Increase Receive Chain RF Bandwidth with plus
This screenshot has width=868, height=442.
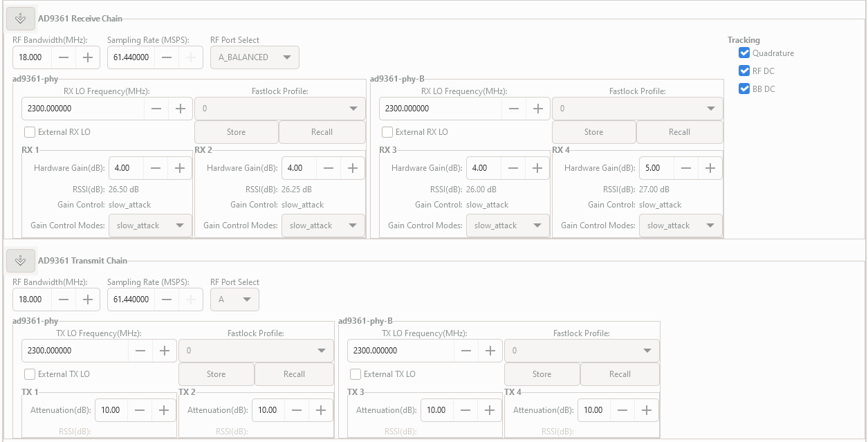87,57
